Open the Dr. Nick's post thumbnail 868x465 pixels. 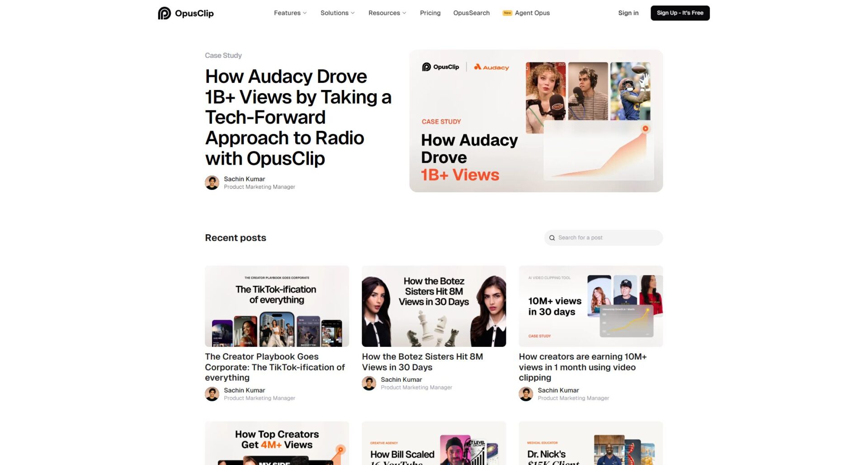[591, 443]
